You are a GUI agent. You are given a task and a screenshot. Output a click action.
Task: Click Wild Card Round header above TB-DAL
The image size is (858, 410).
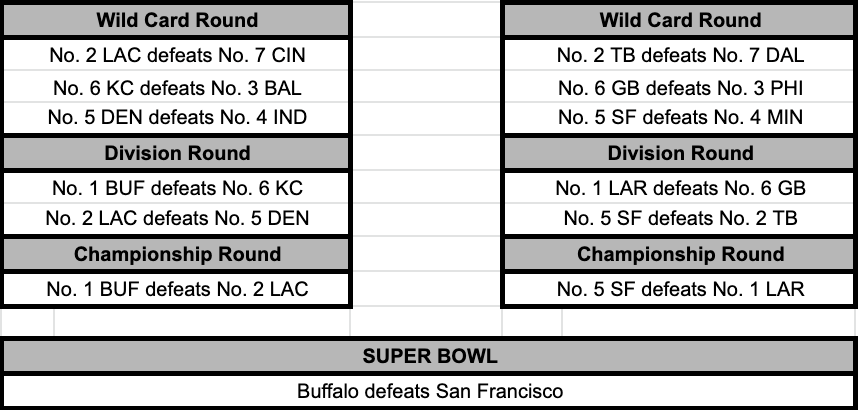(x=680, y=20)
